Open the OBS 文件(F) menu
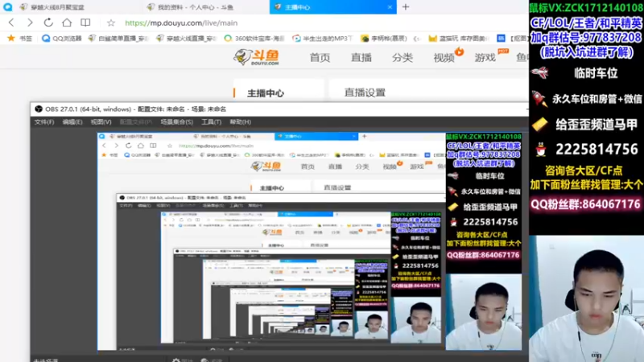Screen dimensions: 644x362 point(44,122)
